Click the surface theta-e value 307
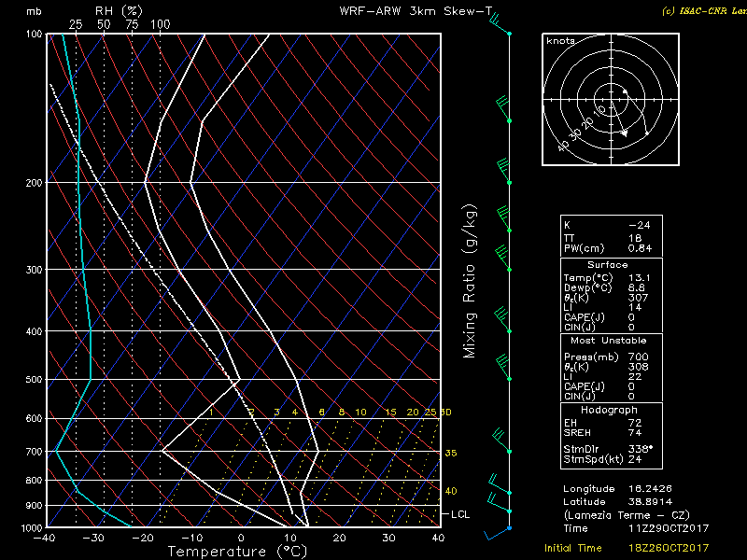Viewport: 747px width, 560px height. (638, 298)
